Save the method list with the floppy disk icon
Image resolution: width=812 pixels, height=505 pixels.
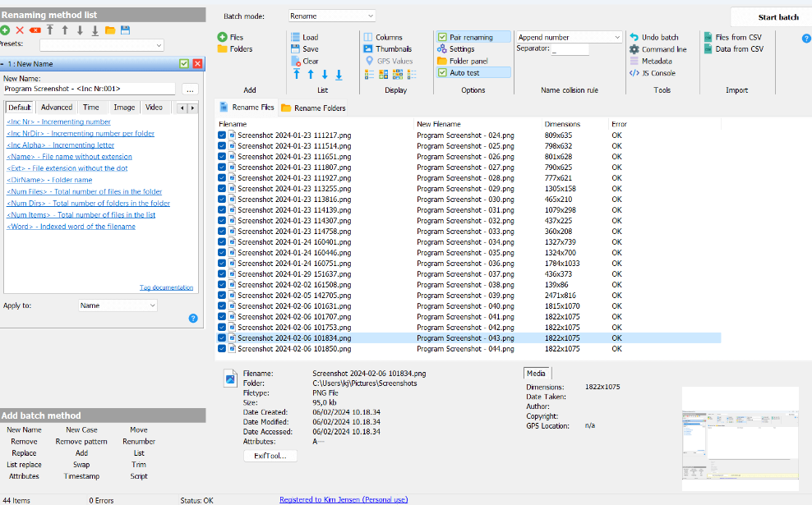click(x=125, y=30)
